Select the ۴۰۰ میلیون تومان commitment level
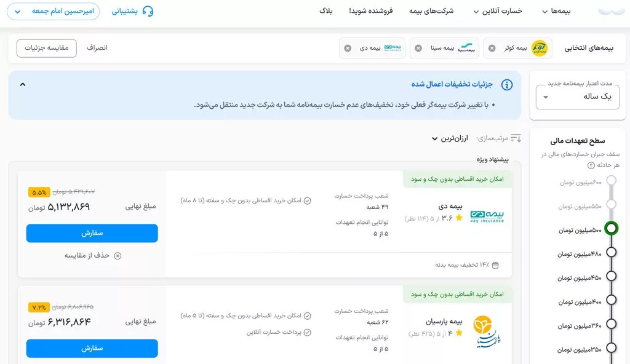Image resolution: width=630 pixels, height=364 pixels. click(x=610, y=300)
